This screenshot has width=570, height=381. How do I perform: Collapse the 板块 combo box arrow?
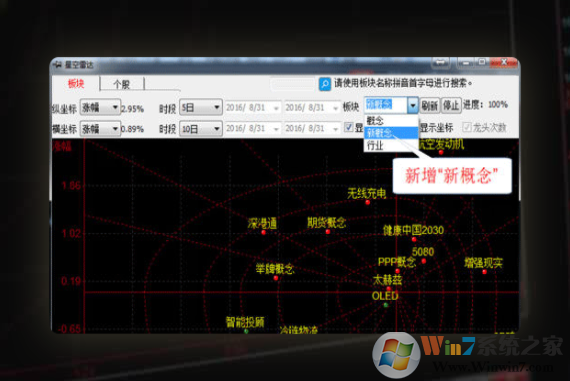point(413,105)
